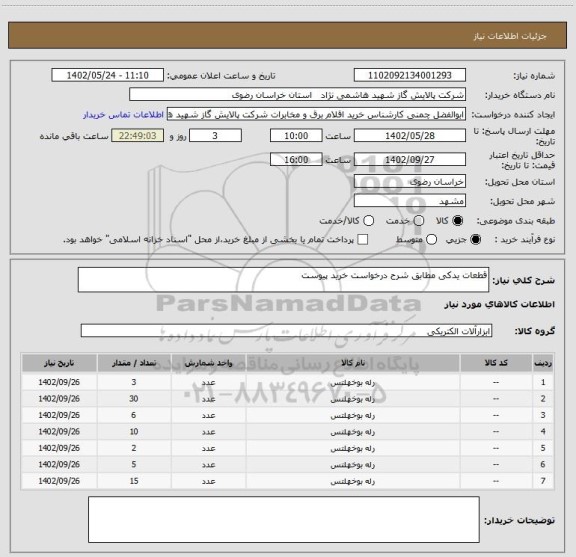576x557 pixels.
Task: Click the نام کالا column header
Action: tap(353, 363)
